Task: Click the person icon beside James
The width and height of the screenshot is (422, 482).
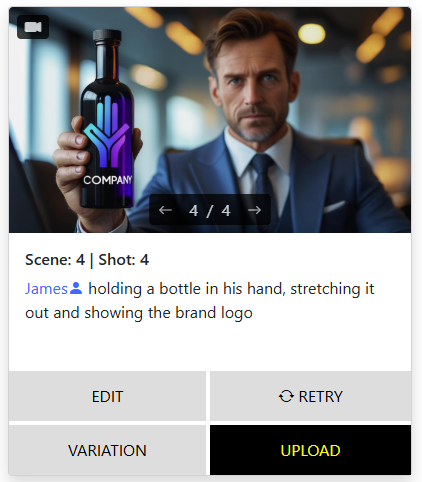Action: tap(76, 288)
